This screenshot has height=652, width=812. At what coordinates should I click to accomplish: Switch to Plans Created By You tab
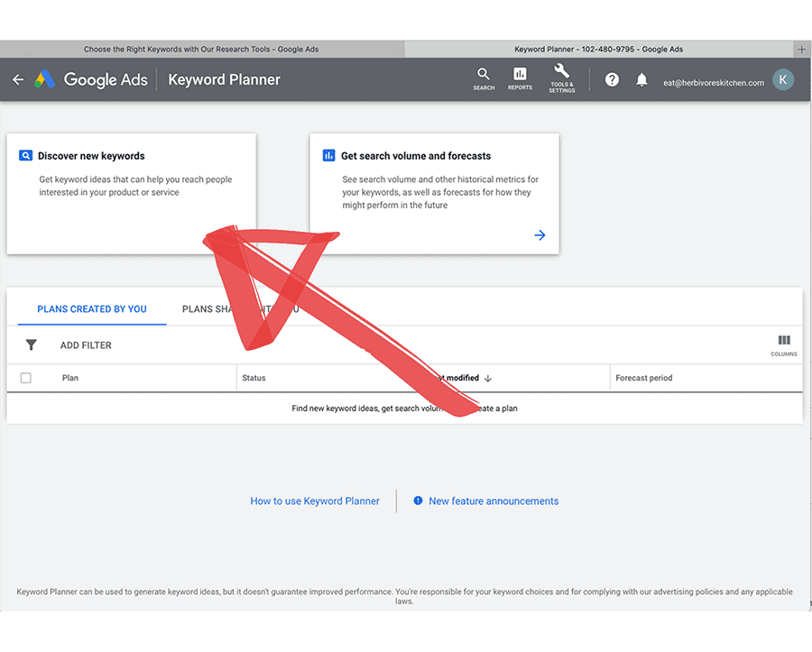click(92, 309)
